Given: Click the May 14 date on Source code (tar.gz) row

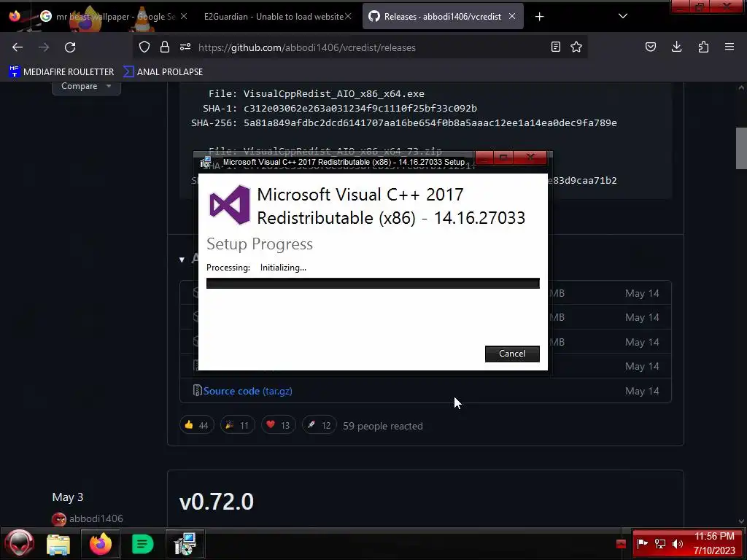Looking at the screenshot, I should [x=642, y=391].
